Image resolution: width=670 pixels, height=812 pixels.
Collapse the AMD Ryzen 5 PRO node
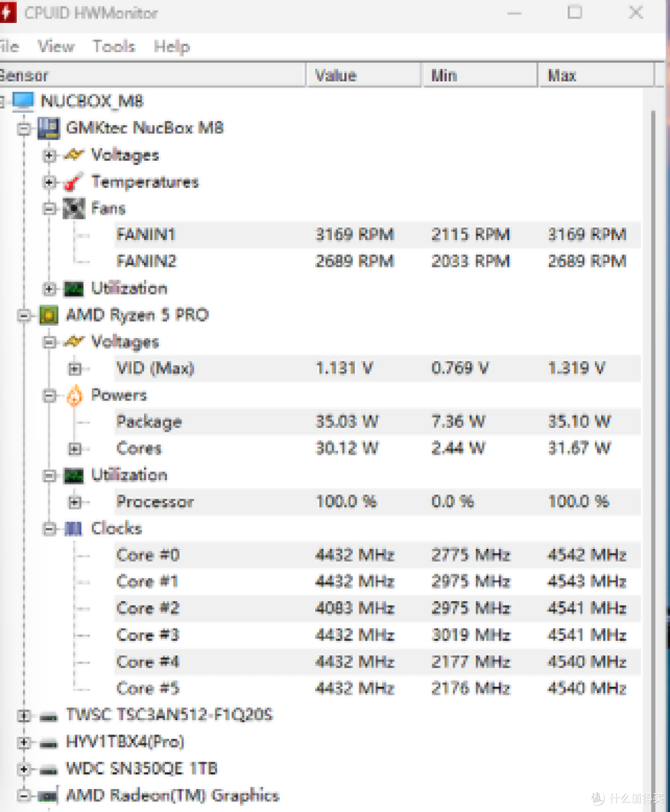click(x=24, y=315)
